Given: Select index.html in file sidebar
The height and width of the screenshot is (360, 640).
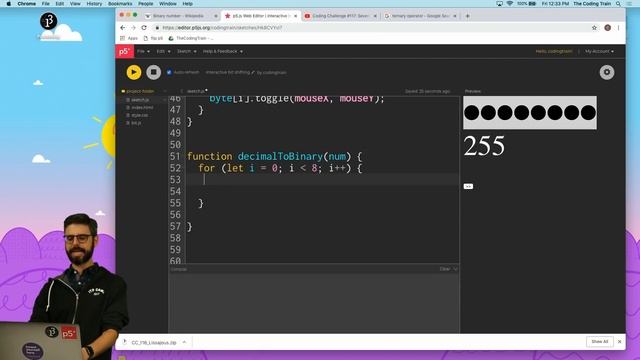Looking at the screenshot, I should (x=142, y=107).
